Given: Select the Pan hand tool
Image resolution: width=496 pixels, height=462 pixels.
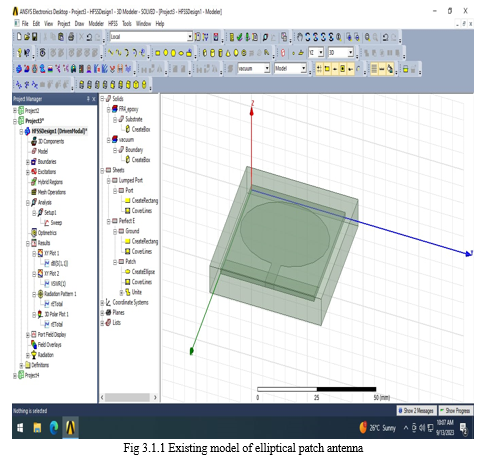Looking at the screenshot, I should tap(300, 37).
